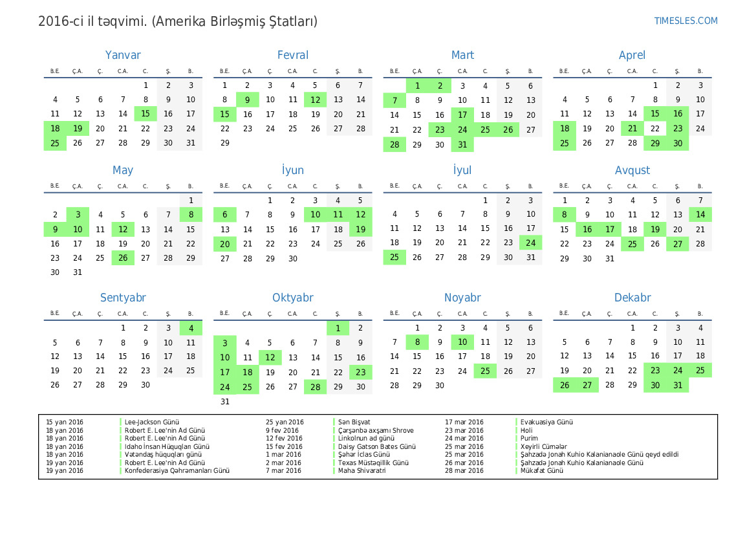
Task: Select highlighted day 24 in İyul
Action: 530,243
